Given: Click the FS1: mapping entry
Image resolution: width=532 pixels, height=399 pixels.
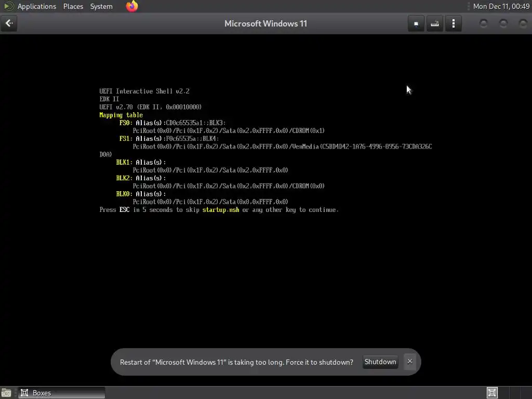Looking at the screenshot, I should pyautogui.click(x=126, y=138).
